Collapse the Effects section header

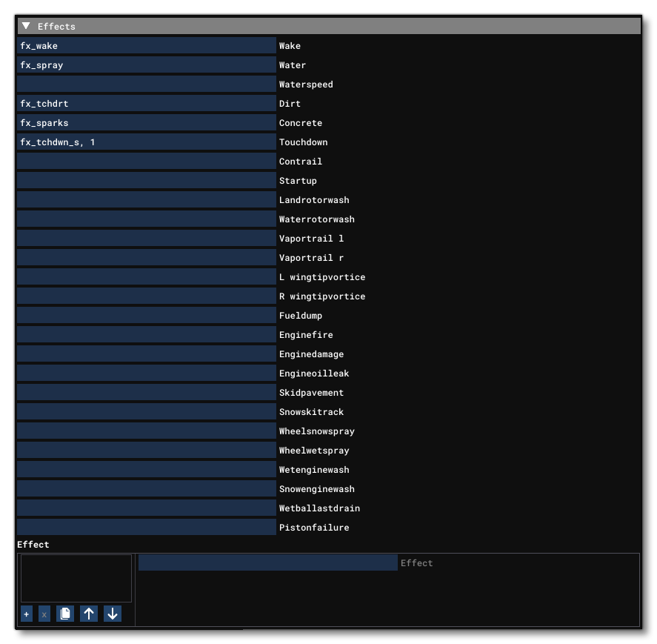pyautogui.click(x=27, y=26)
